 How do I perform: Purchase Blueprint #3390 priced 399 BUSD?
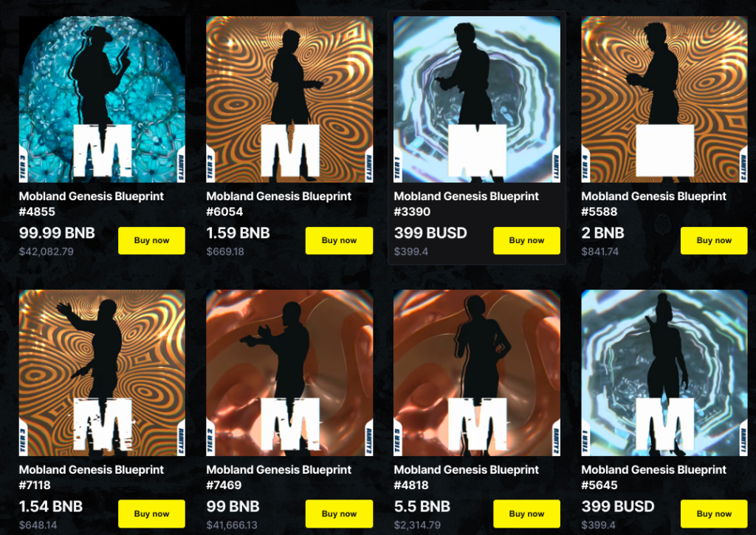[x=526, y=240]
